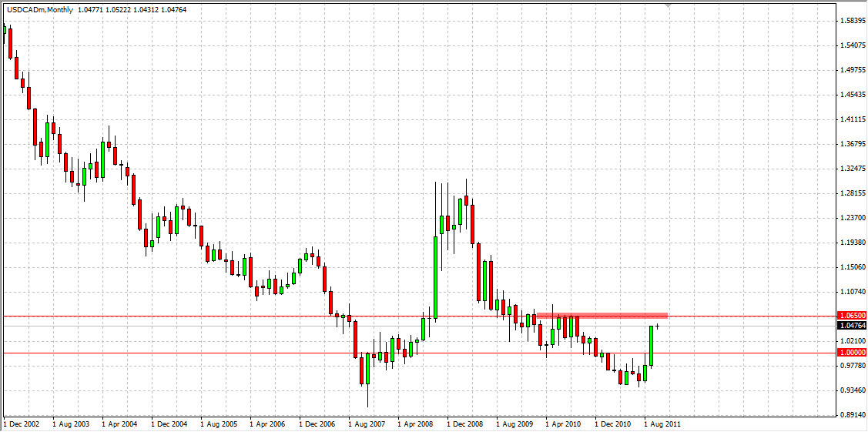
Task: Click the 1 Aug 2009 date label
Action: pyautogui.click(x=515, y=424)
